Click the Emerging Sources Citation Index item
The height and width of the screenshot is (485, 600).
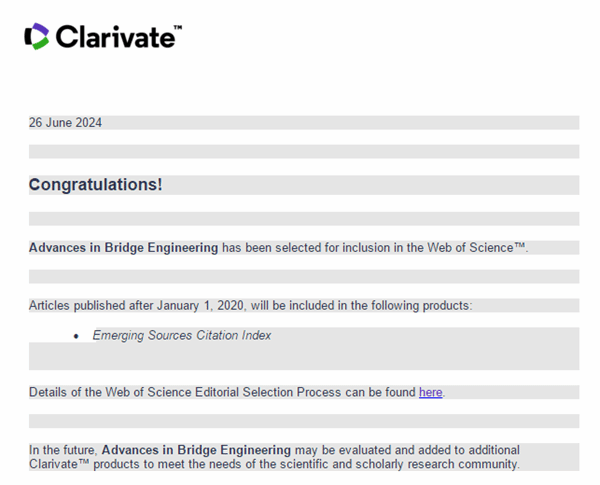182,335
